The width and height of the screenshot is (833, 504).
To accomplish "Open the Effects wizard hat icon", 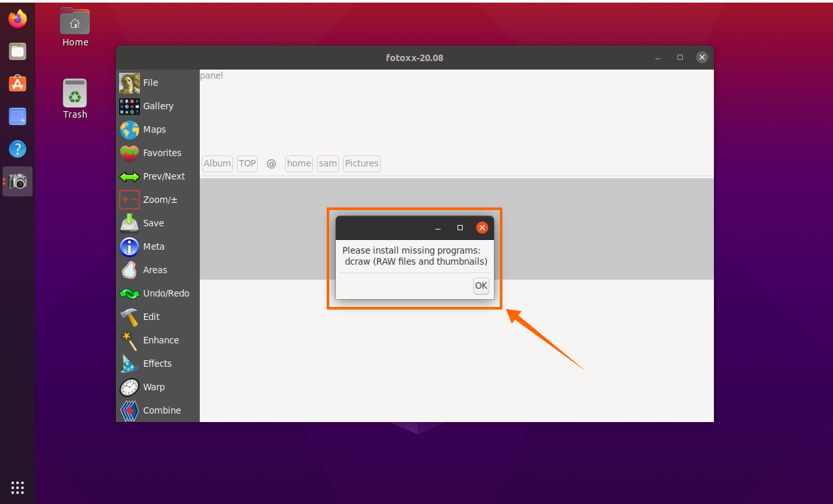I will pos(130,364).
